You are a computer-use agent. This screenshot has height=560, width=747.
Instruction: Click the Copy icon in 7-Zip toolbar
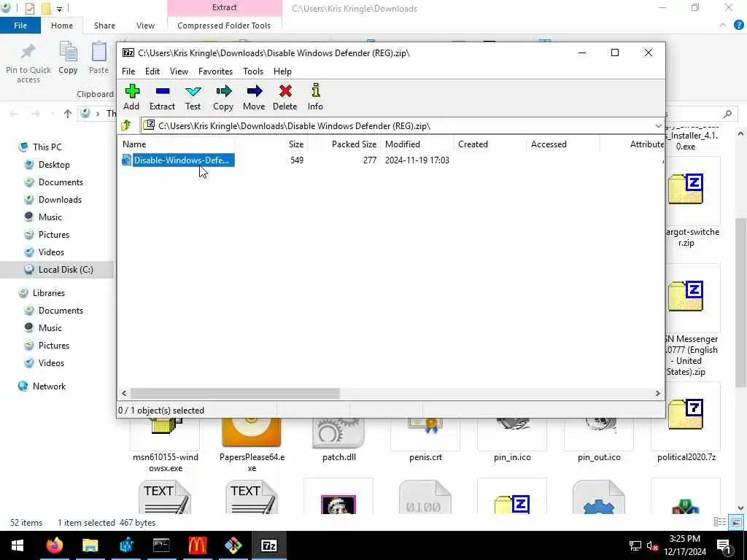(223, 97)
